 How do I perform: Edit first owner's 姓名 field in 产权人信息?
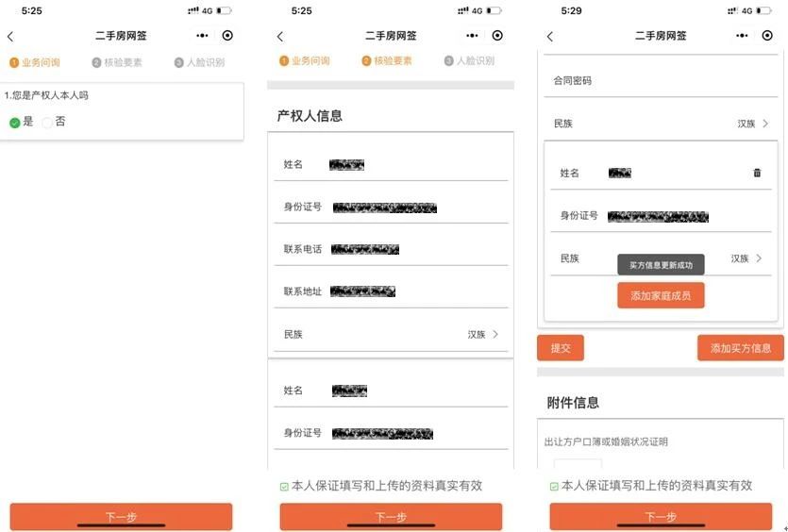[391, 164]
